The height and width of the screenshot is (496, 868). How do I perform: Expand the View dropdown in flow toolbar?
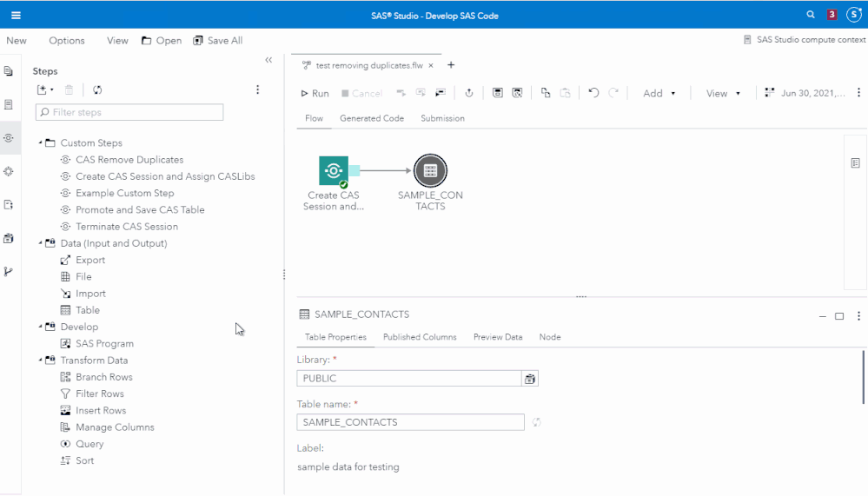(723, 93)
